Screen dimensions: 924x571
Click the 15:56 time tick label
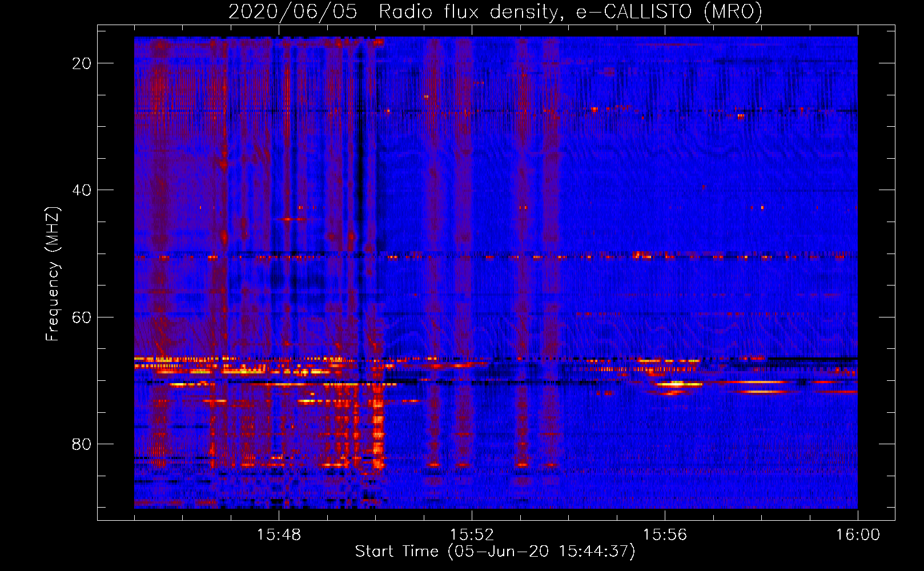point(665,535)
